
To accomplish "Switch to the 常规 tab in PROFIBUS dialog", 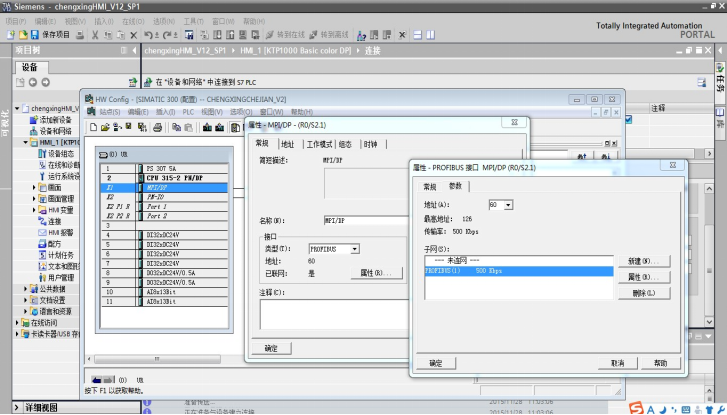I will pos(429,186).
